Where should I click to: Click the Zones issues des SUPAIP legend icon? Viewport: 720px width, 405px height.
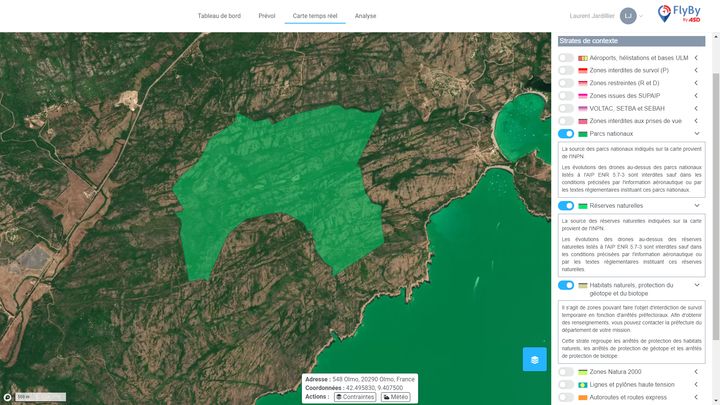coord(583,96)
